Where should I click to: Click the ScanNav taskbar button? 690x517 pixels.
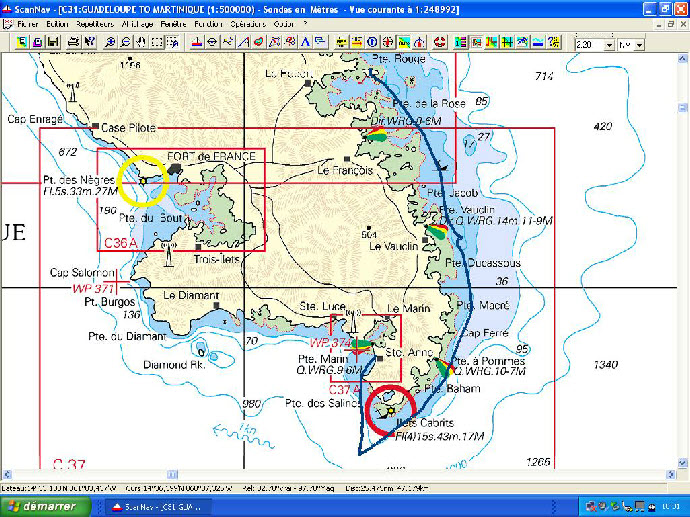tap(160, 507)
